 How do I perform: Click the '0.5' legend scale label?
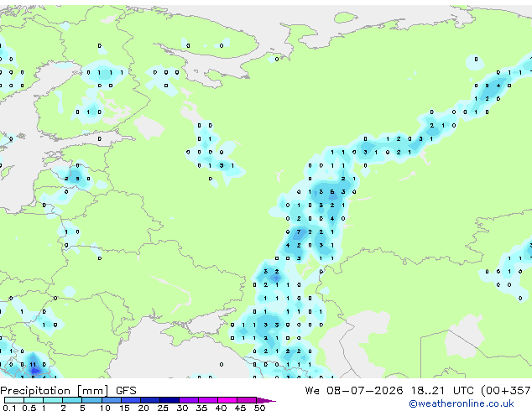[x=29, y=408]
